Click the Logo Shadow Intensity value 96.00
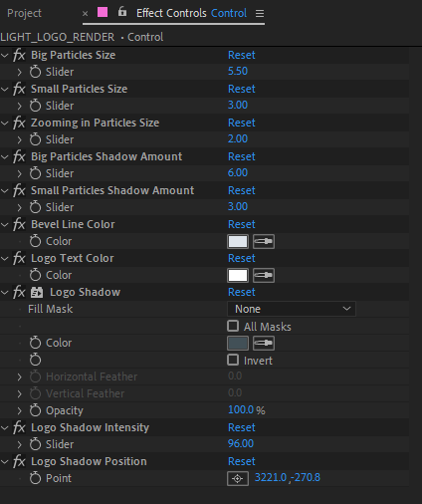 point(241,443)
